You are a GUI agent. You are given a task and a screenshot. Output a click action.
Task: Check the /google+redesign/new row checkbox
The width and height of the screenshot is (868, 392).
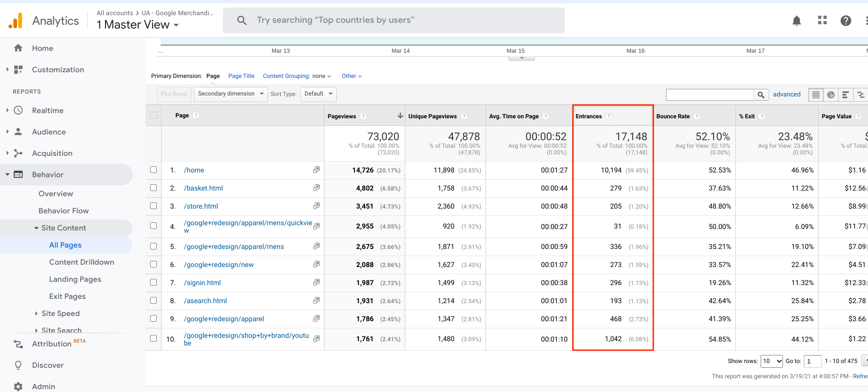coord(153,264)
